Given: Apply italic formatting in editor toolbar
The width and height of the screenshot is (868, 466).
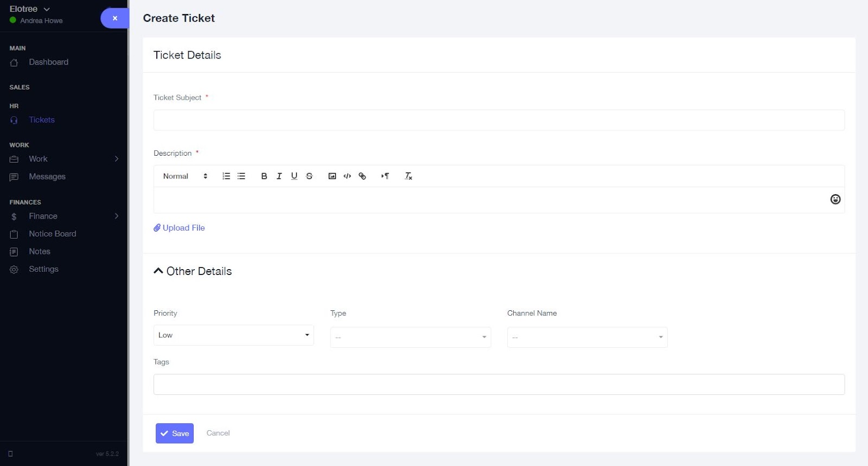Looking at the screenshot, I should 279,176.
